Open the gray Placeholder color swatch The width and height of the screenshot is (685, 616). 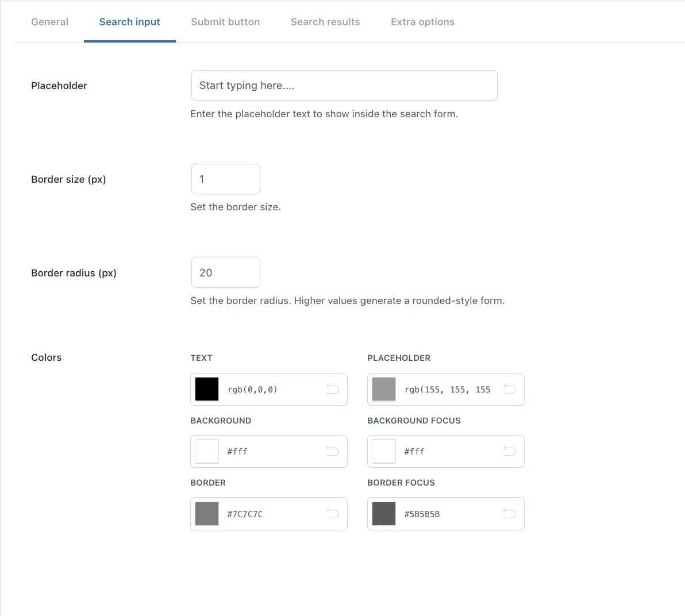[x=384, y=389]
